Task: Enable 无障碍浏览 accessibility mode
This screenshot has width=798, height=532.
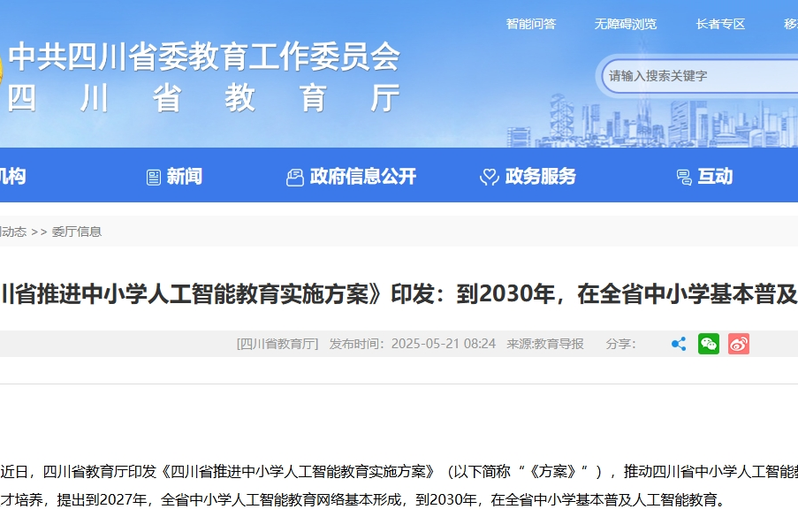Action: (626, 24)
